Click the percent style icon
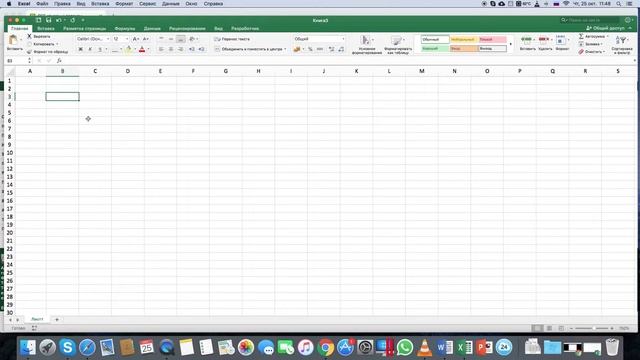Viewport: 640px width, 360px height. (x=310, y=49)
